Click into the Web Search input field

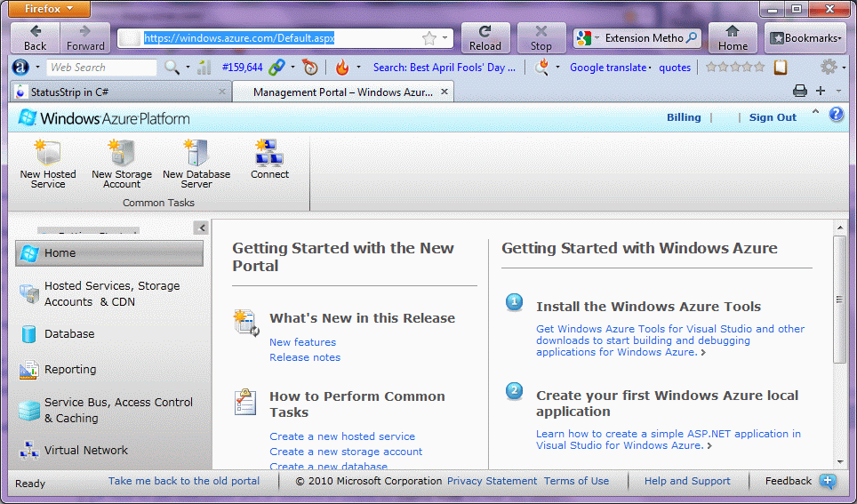101,68
